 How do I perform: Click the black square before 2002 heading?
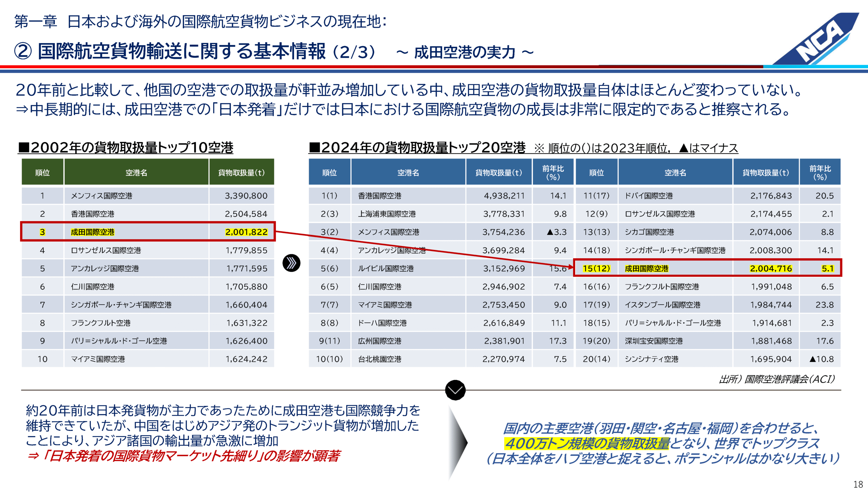coord(24,148)
